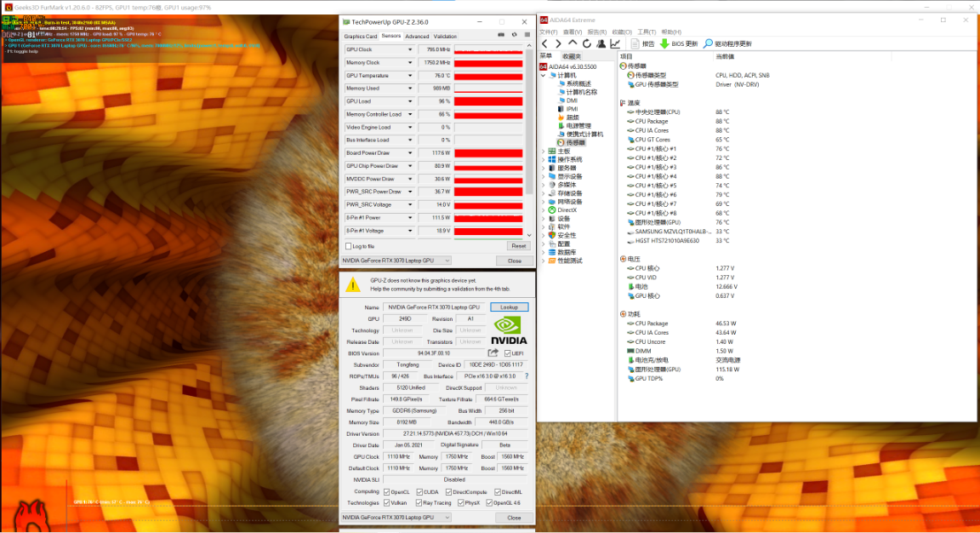
Task: Click the GPU name field in GPU-Z
Action: 434,307
